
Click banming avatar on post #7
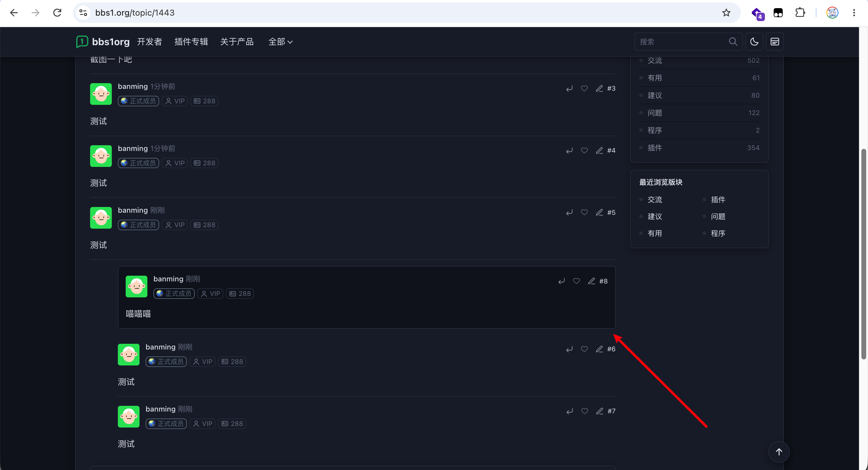[x=129, y=416]
